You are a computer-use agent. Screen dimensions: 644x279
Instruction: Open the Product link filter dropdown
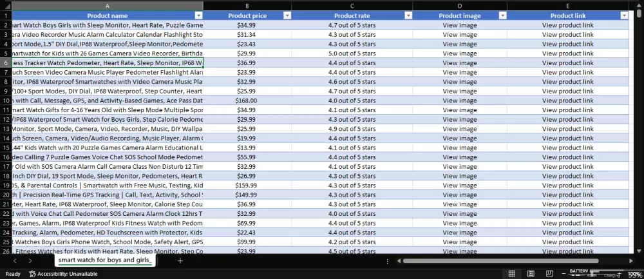[x=624, y=15]
